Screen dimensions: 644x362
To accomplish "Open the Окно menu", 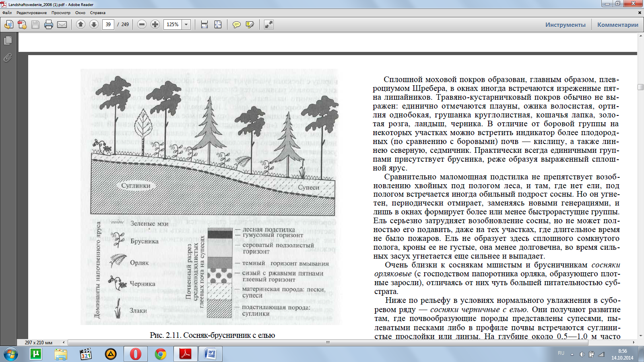I will pyautogui.click(x=80, y=13).
